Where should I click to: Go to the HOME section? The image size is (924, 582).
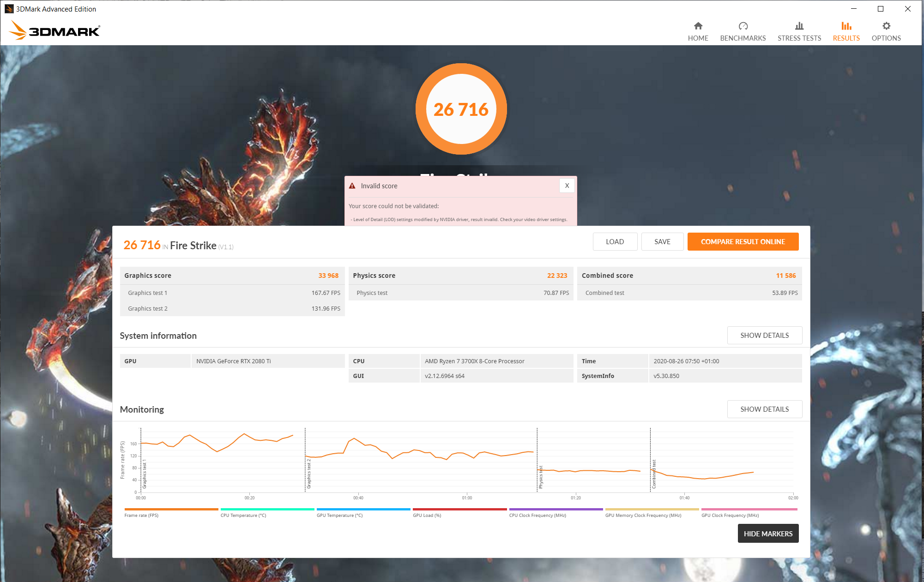point(698,31)
